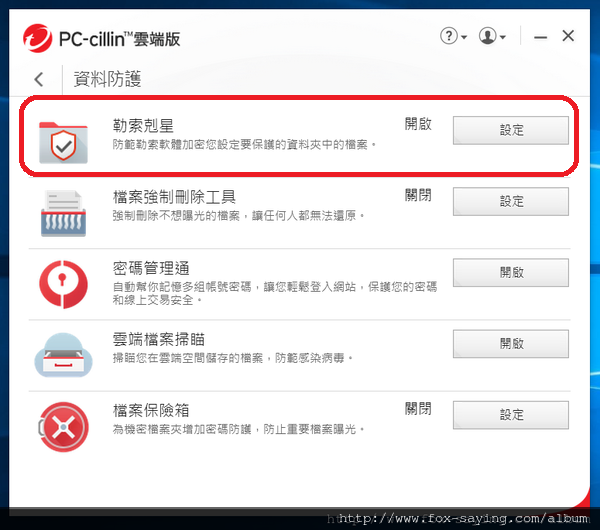Close the PC-cillin window

(x=568, y=36)
